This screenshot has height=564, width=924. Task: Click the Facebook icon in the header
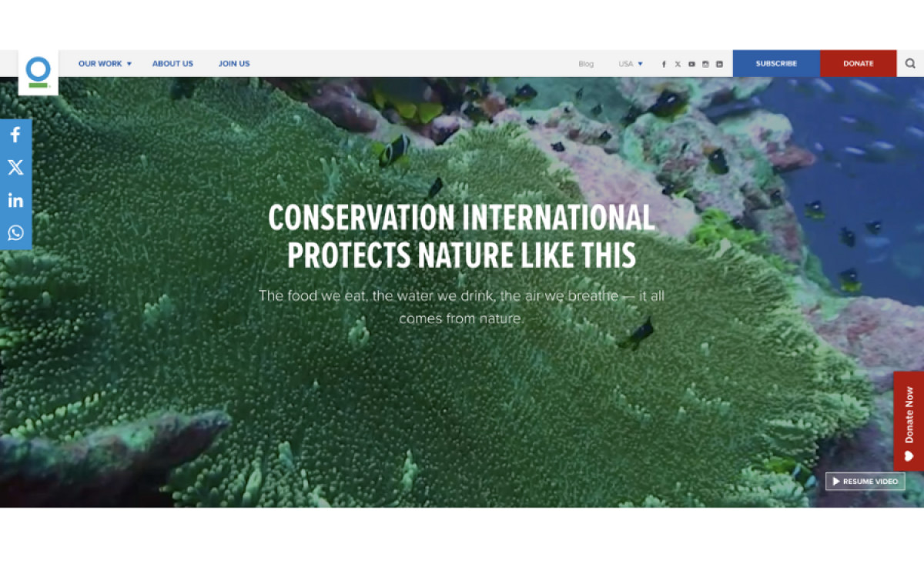(664, 64)
